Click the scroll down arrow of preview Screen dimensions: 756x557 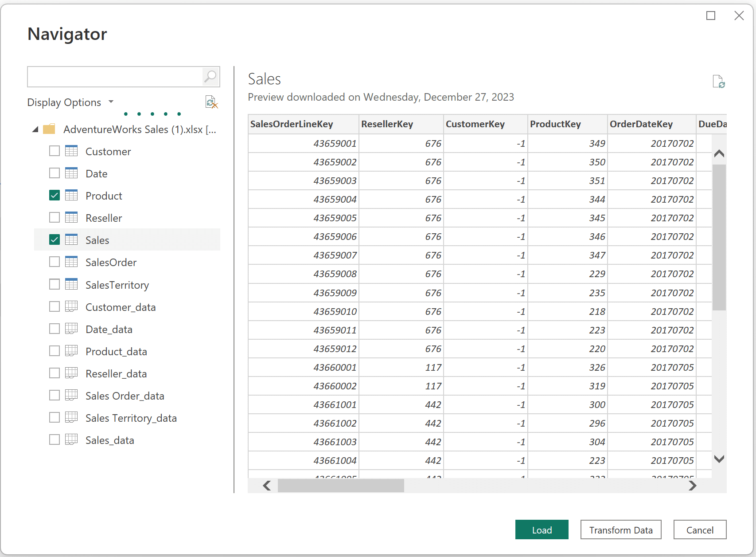pyautogui.click(x=719, y=459)
